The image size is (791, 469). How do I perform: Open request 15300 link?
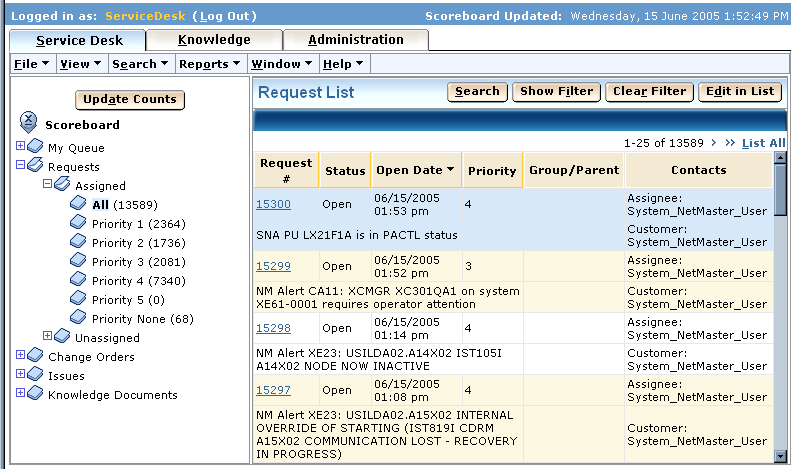coord(273,204)
